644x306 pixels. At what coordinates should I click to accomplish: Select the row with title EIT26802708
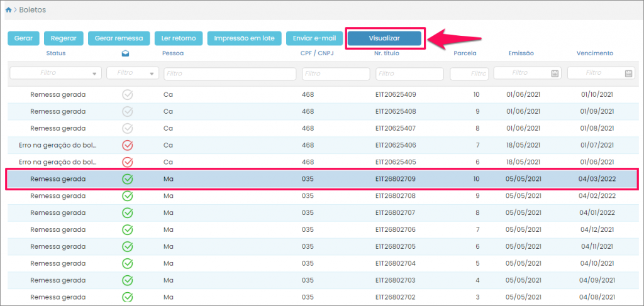click(396, 196)
